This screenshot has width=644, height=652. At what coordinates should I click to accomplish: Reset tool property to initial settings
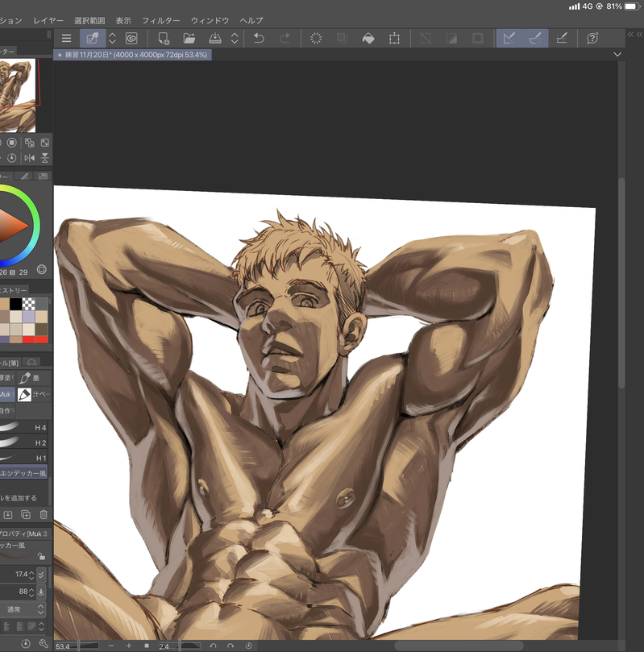[25, 644]
